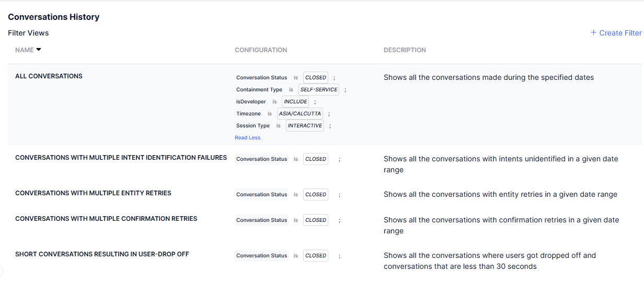
Task: Open Short Conversations Resulting in User-Drop Off filter
Action: click(x=102, y=254)
